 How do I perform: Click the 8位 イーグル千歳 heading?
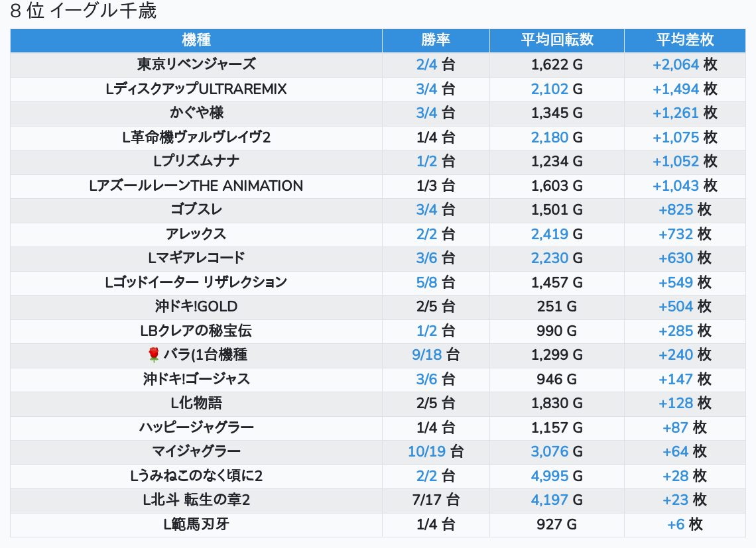[x=84, y=11]
